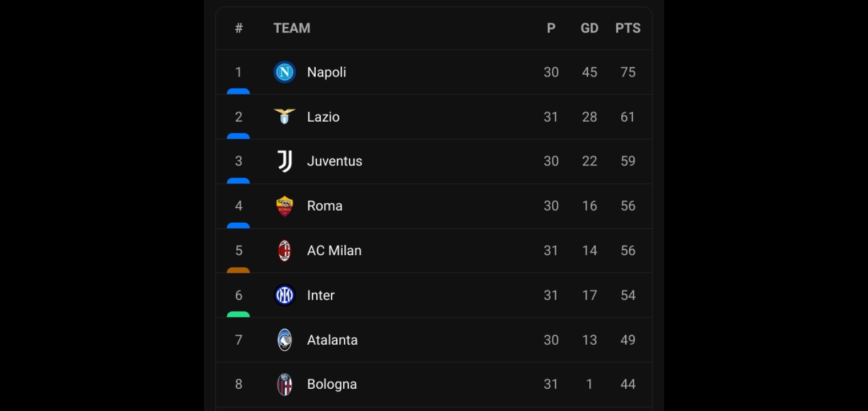
Task: Click the green marker under rank 6
Action: pyautogui.click(x=238, y=315)
